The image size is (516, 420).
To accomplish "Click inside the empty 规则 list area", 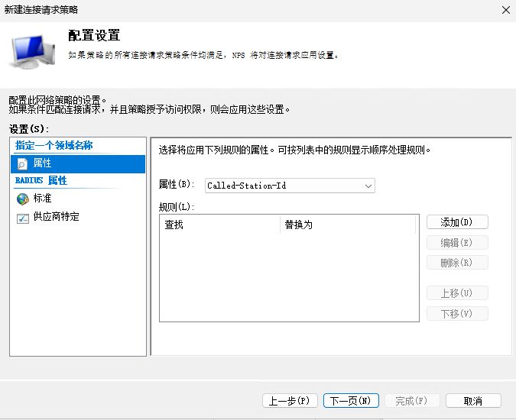I will (288, 276).
